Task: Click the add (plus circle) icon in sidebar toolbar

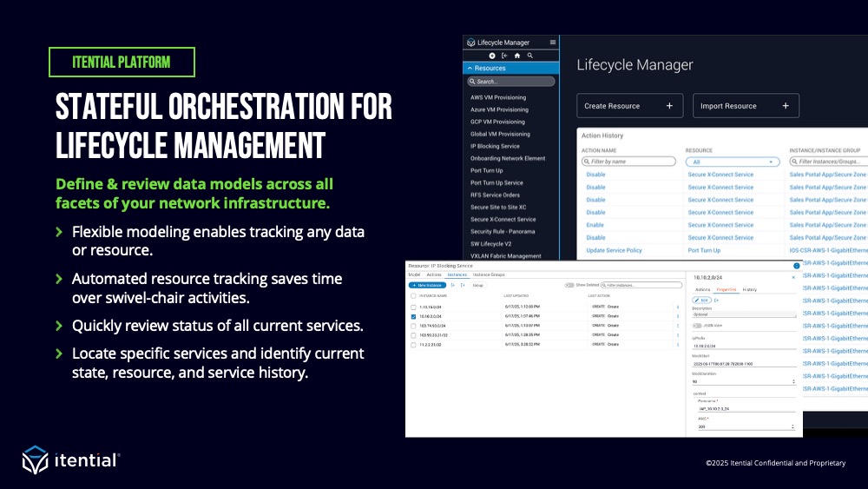Action: tap(491, 56)
